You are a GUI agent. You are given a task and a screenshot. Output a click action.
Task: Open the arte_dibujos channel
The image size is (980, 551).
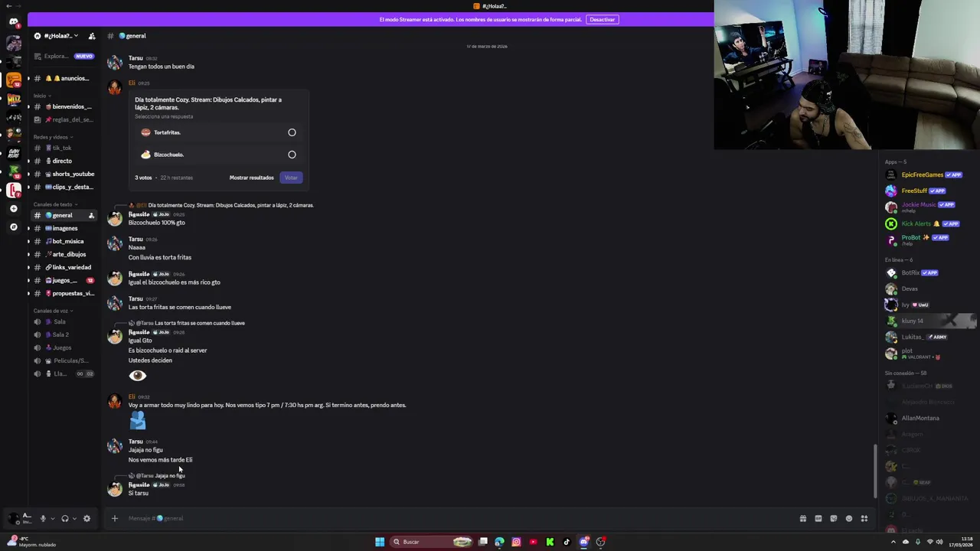64,254
